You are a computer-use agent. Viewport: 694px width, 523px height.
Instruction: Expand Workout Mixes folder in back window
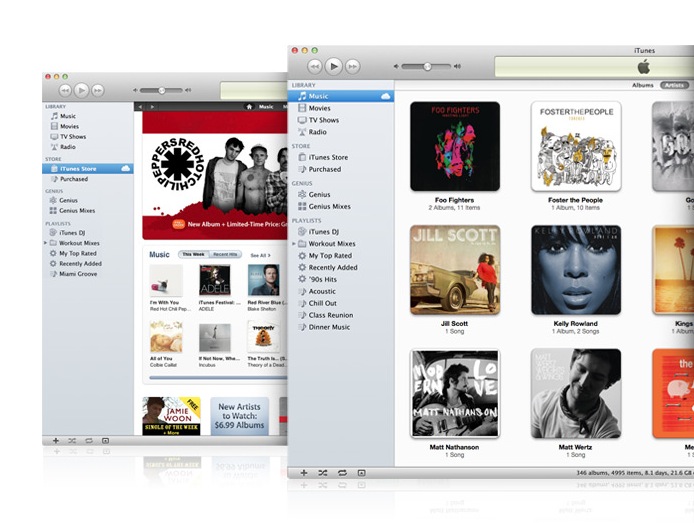tap(45, 243)
